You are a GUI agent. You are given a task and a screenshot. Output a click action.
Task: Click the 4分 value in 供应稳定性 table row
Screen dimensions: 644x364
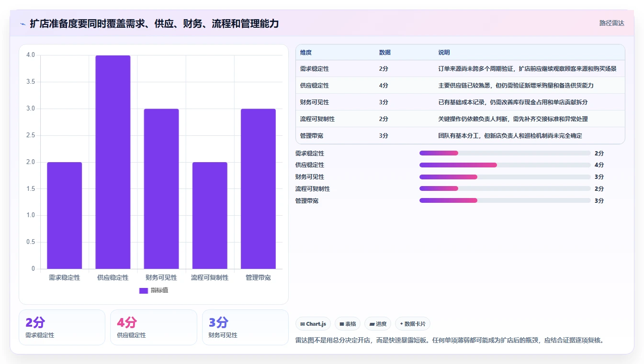pyautogui.click(x=384, y=86)
